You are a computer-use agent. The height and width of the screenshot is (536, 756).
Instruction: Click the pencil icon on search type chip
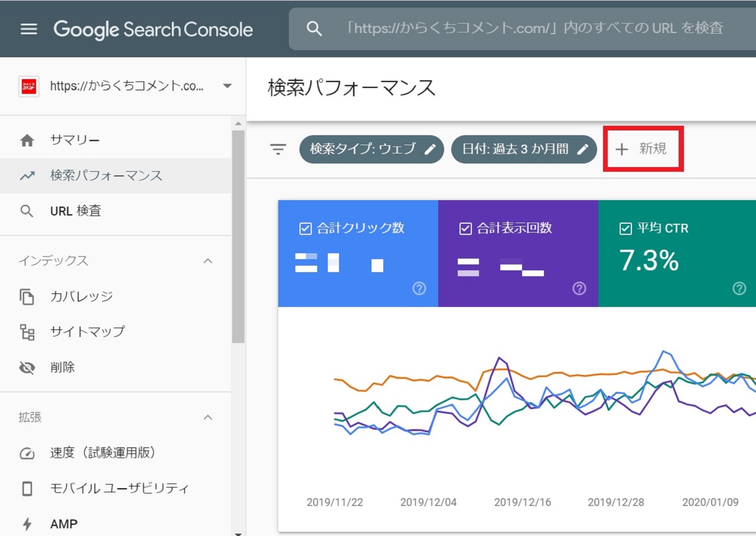pos(431,149)
